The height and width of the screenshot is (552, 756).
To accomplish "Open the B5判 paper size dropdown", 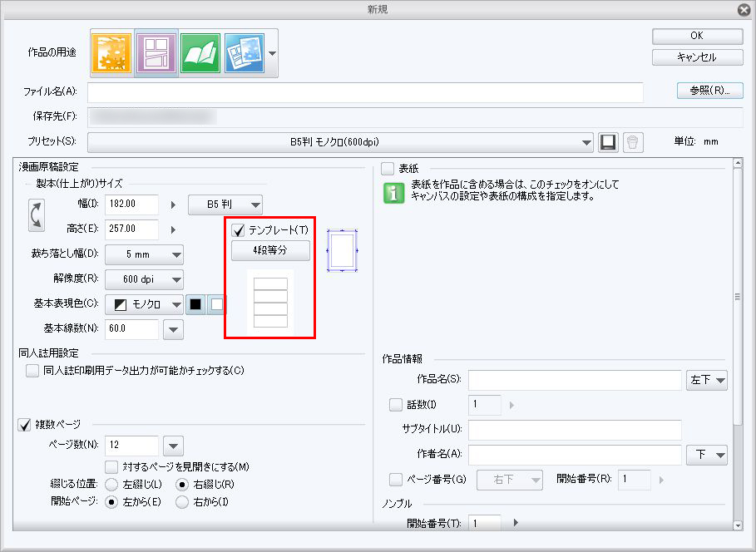I will click(x=225, y=205).
